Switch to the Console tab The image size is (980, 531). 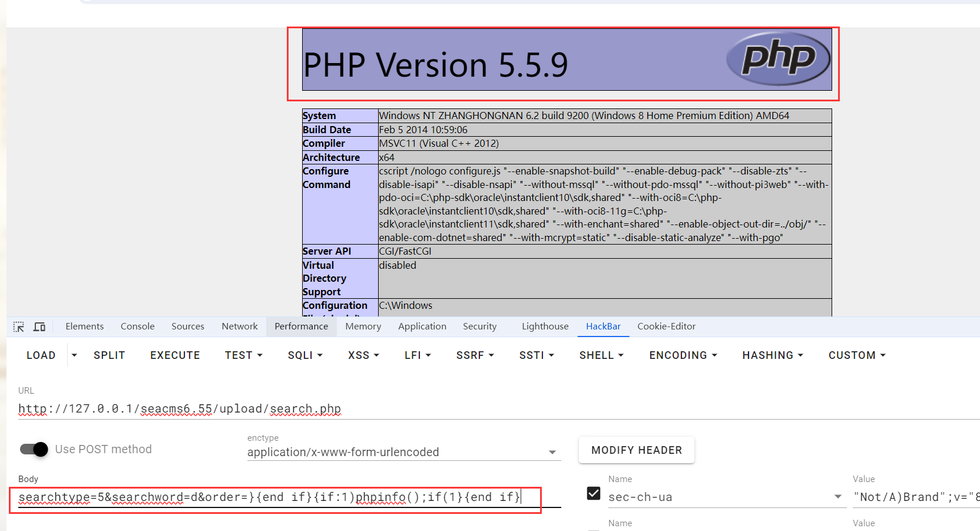tap(137, 326)
